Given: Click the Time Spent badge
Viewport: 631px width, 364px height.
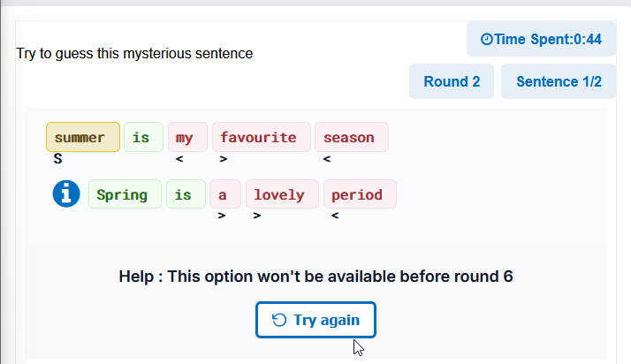Looking at the screenshot, I should (x=541, y=39).
